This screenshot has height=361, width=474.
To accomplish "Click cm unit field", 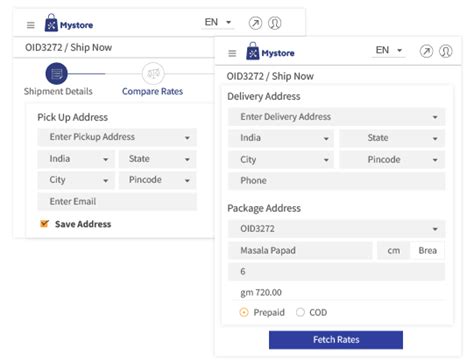I will coord(394,250).
